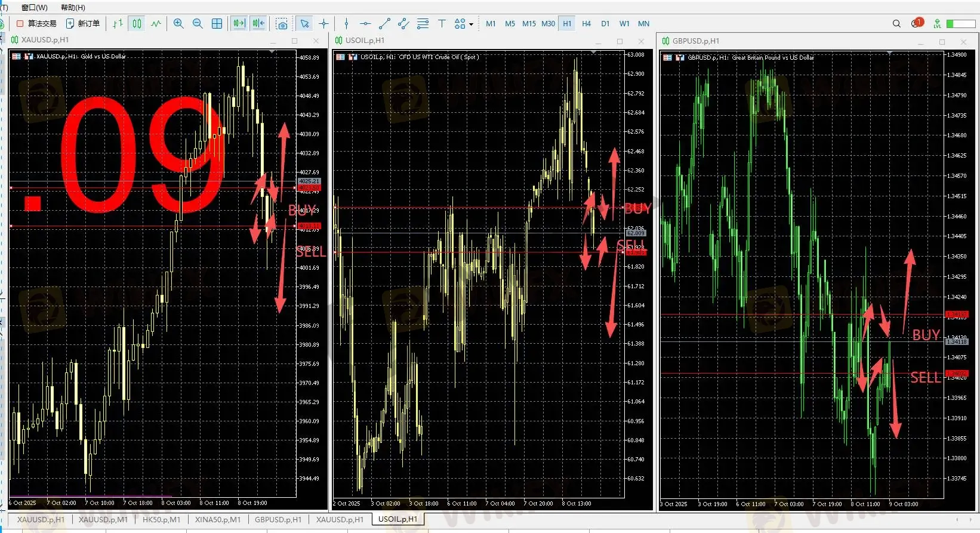Open the 帮助(H) menu
Screen dimensions: 980x533
tap(73, 7)
